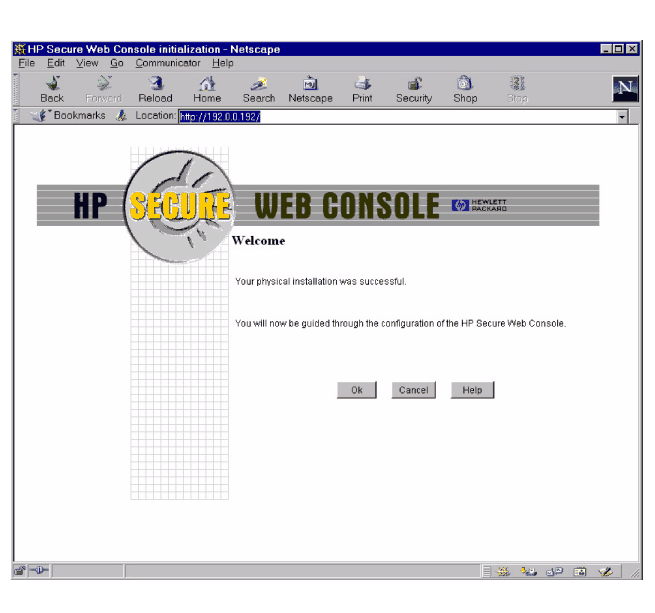Screen dimensions: 655x613
Task: Open Mailbox from the component bar
Action: click(528, 571)
